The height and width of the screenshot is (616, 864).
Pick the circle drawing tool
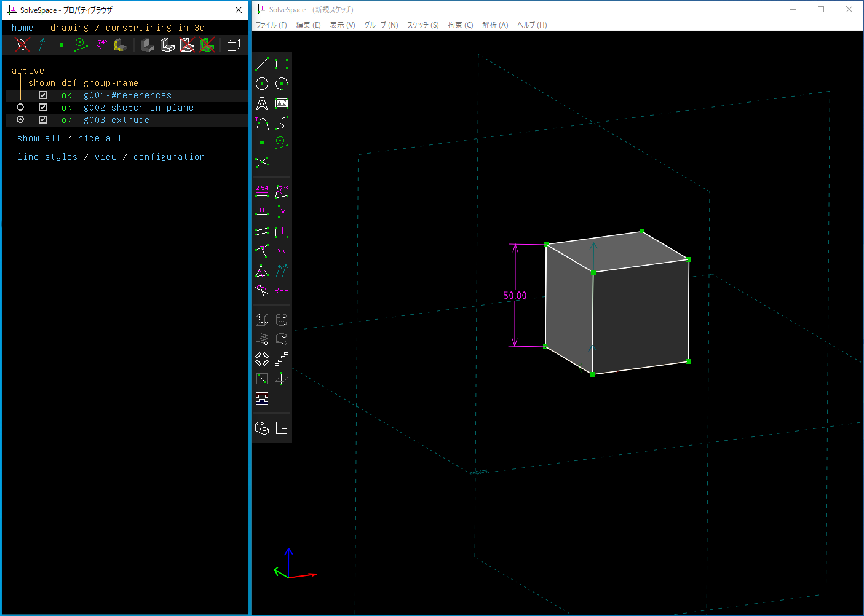[x=262, y=84]
